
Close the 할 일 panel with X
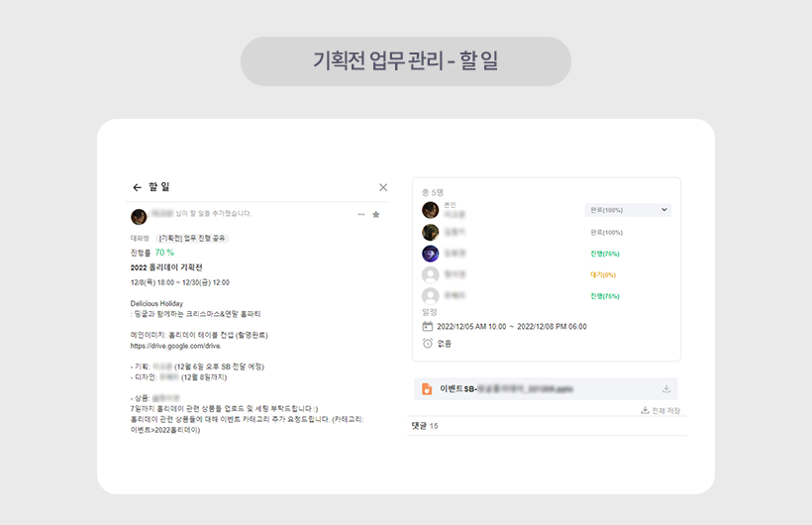[383, 187]
